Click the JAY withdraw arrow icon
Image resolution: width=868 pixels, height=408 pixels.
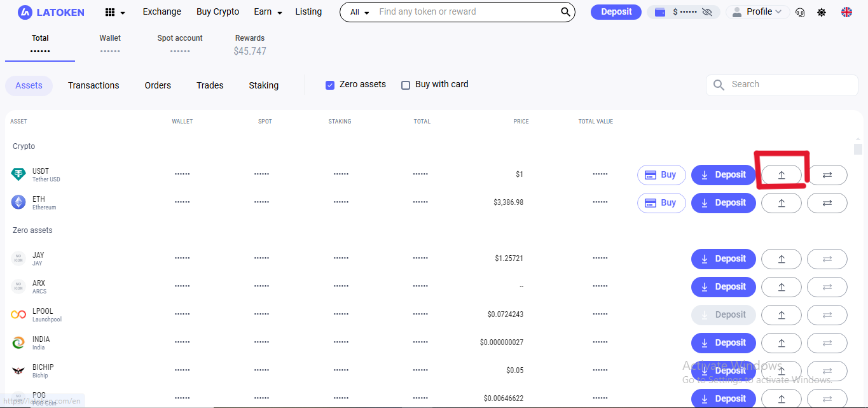(x=782, y=259)
